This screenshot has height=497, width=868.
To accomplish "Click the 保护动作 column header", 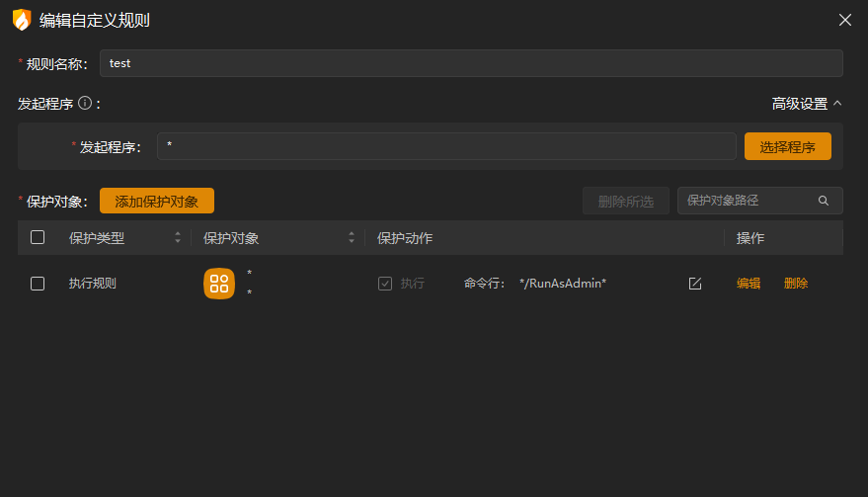I will pos(405,238).
